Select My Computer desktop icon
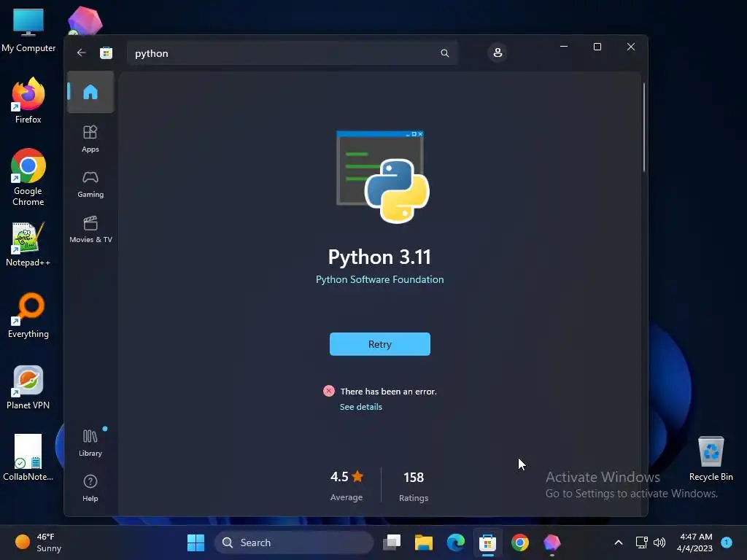The height and width of the screenshot is (560, 747). [28, 31]
